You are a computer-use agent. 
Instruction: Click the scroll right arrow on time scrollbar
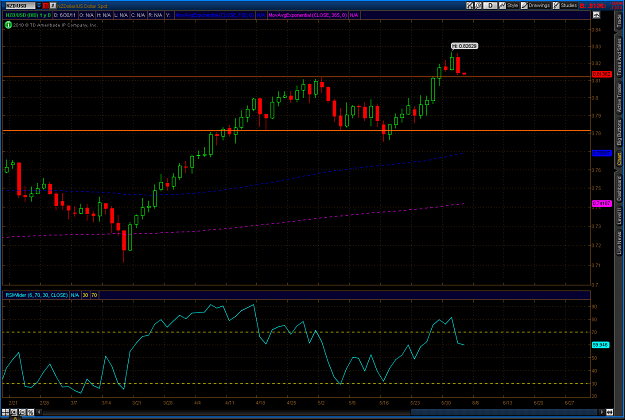602,412
